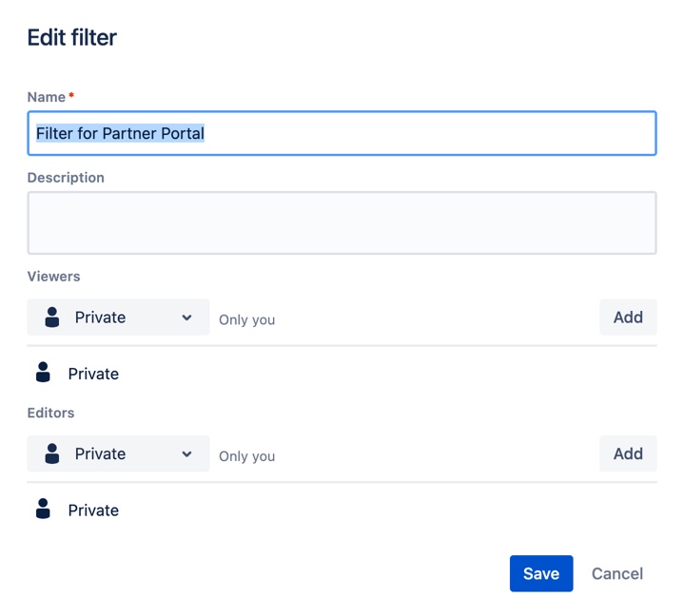The image size is (683, 616).
Task: Click the Name field label
Action: point(47,97)
